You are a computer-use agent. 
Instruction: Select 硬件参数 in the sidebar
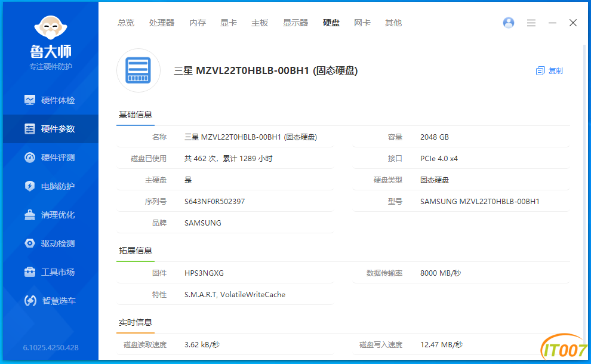click(x=51, y=129)
